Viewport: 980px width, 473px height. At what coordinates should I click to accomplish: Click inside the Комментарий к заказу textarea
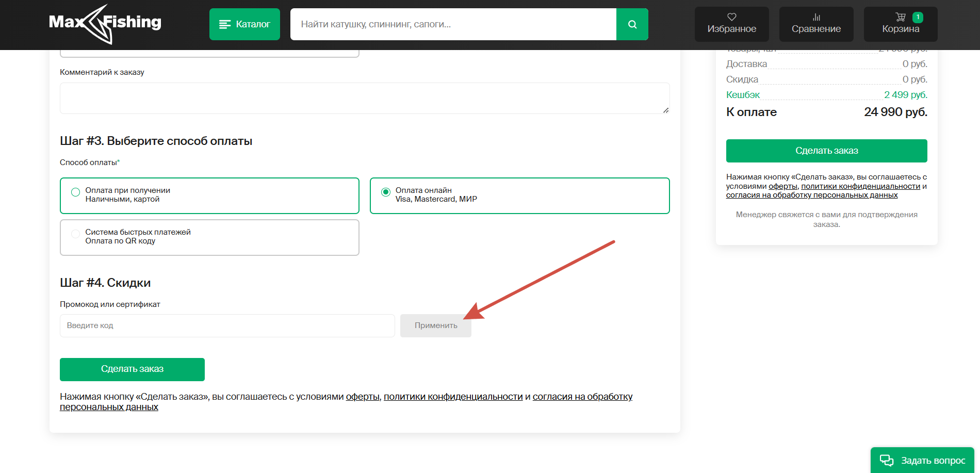point(365,98)
